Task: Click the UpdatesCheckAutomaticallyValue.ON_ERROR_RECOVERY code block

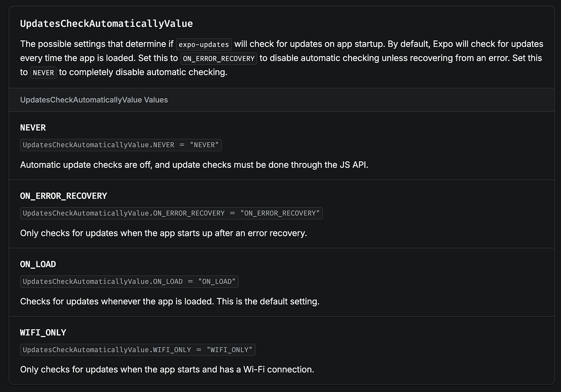Action: [172, 213]
